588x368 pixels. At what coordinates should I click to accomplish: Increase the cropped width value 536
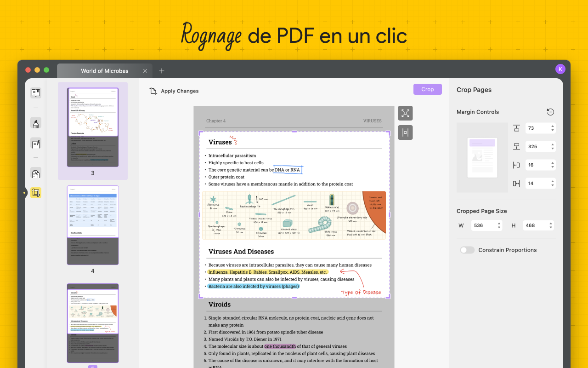pos(498,223)
